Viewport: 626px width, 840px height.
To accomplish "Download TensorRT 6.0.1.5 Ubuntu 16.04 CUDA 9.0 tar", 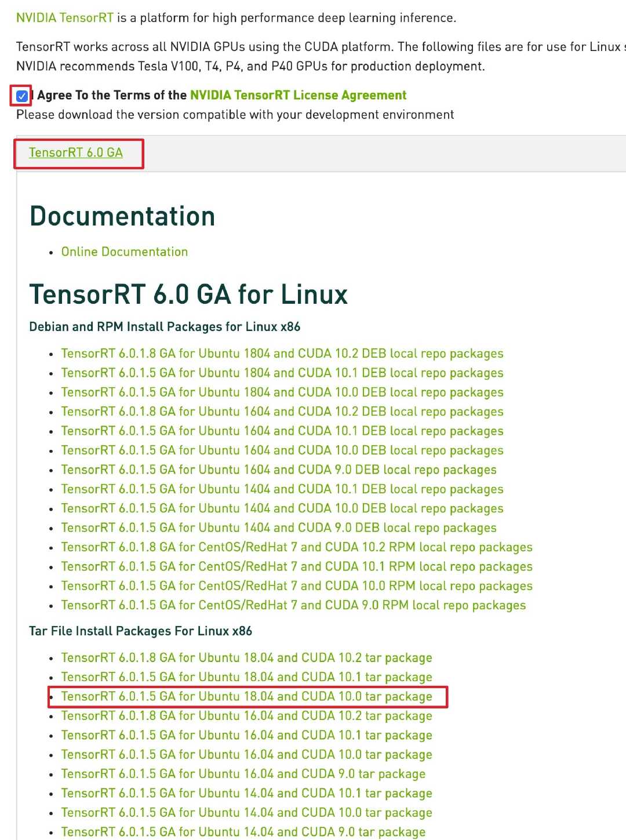I will pos(243,774).
